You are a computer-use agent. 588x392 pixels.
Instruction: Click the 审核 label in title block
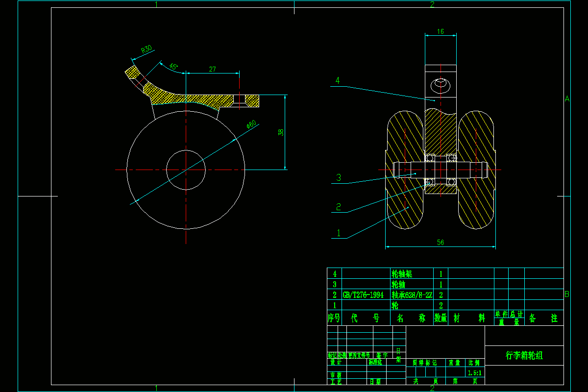tap(336, 375)
